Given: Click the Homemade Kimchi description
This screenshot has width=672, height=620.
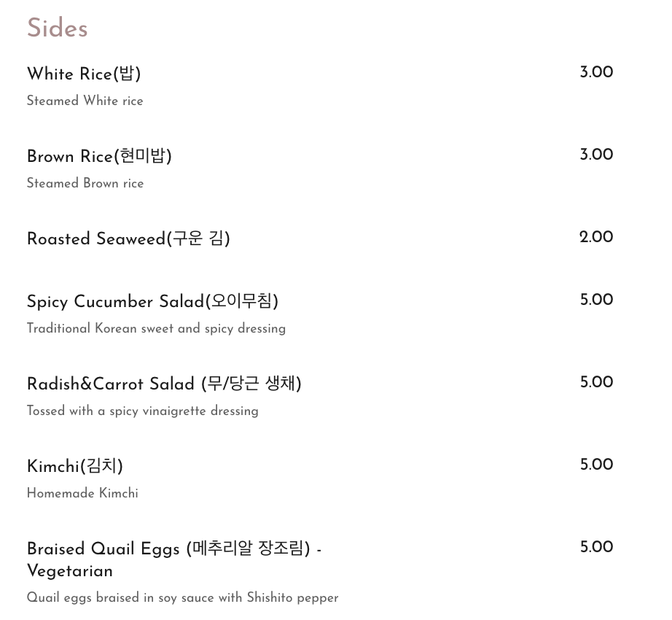Looking at the screenshot, I should [x=82, y=494].
